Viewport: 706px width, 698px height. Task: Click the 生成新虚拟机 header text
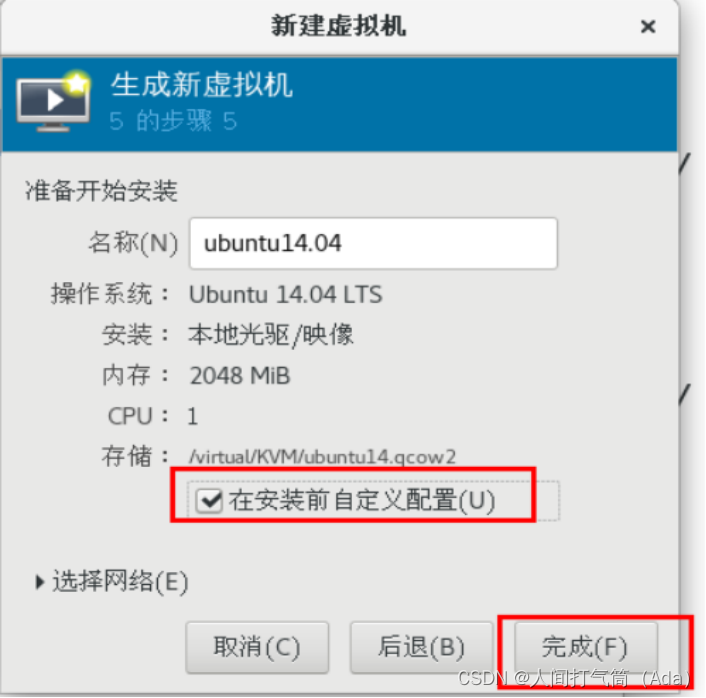tap(202, 85)
